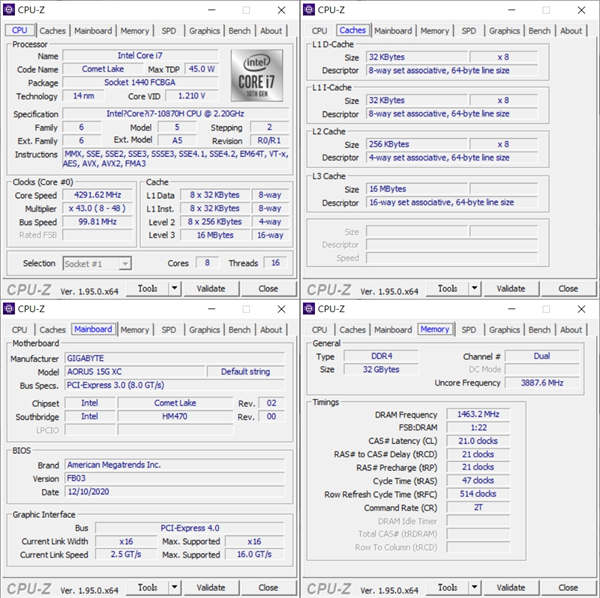Click L3 Cache size 16 MBytes field
The width and height of the screenshot is (600, 598).
(x=417, y=189)
